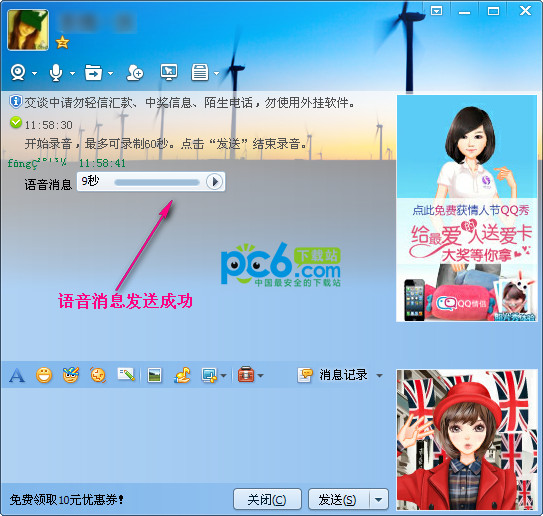
Task: Invite a friend to a group chat
Action: click(135, 73)
